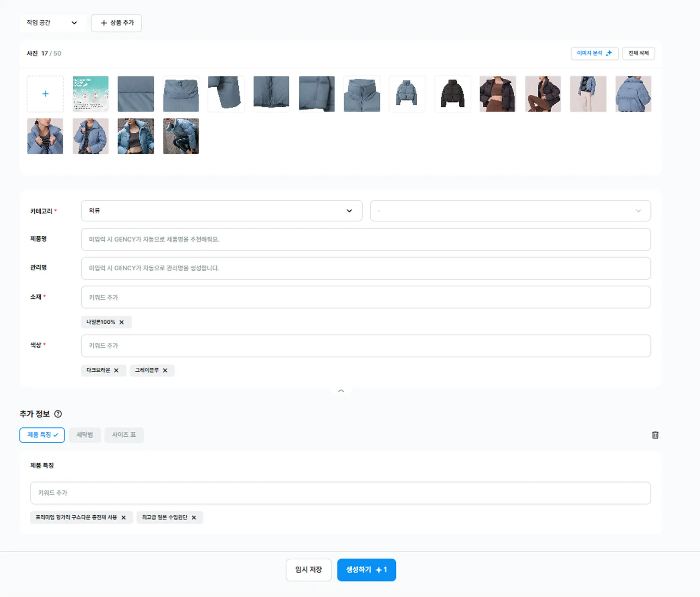Add a photo with the plus tile
The height and width of the screenshot is (597, 700).
[45, 94]
